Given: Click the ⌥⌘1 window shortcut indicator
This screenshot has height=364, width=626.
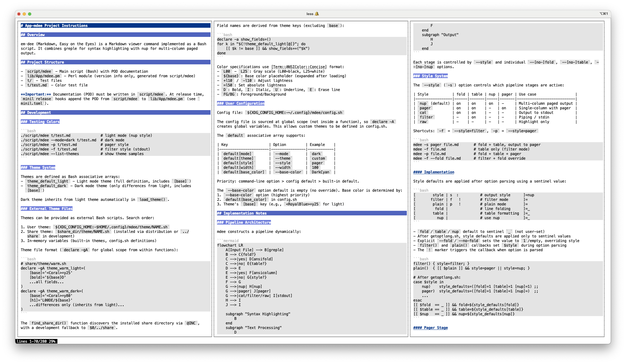Looking at the screenshot, I should tap(604, 14).
